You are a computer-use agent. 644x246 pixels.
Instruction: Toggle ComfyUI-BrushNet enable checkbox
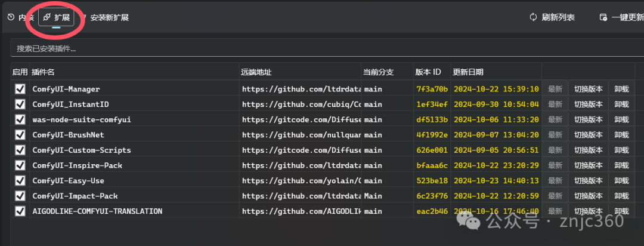tap(20, 134)
